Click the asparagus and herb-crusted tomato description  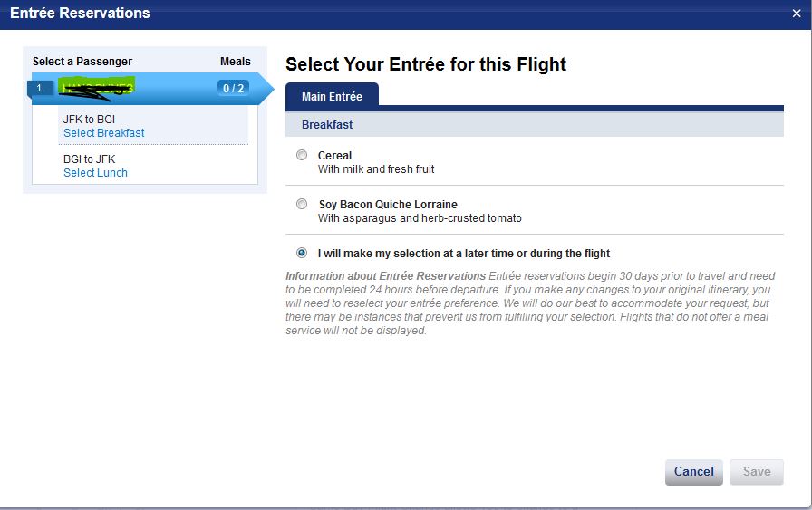tap(420, 218)
